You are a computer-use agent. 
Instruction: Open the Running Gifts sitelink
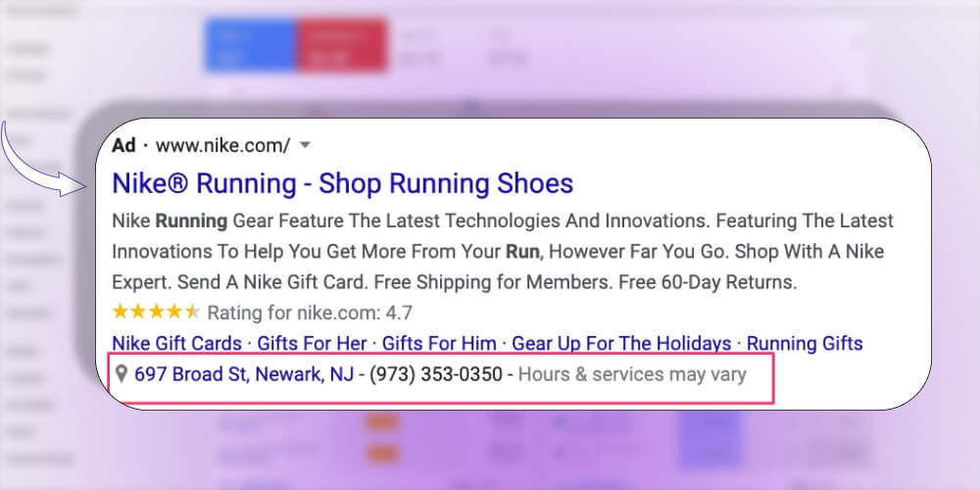[805, 343]
